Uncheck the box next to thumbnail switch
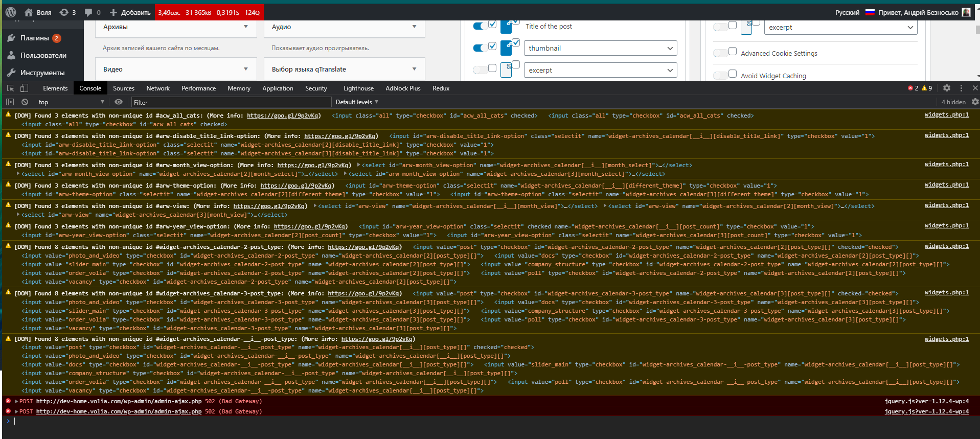 pos(492,46)
